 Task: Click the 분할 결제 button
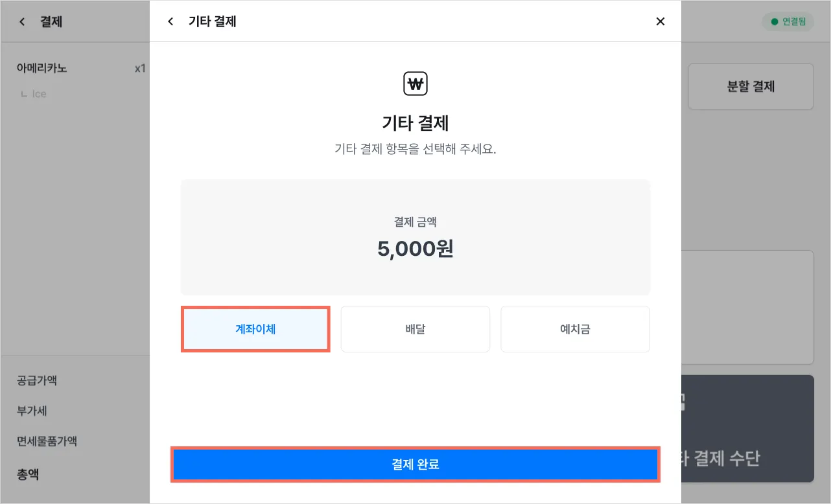pos(750,86)
